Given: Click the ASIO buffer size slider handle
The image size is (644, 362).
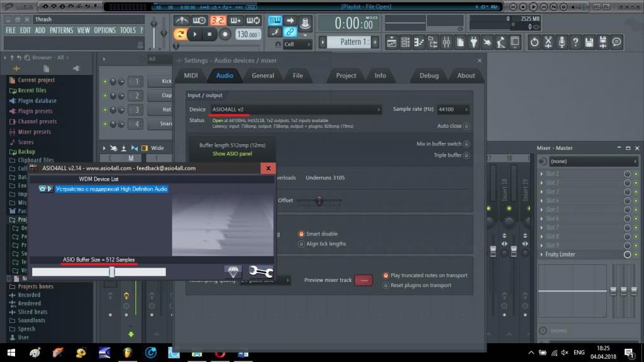Looking at the screenshot, I should click(x=112, y=272).
